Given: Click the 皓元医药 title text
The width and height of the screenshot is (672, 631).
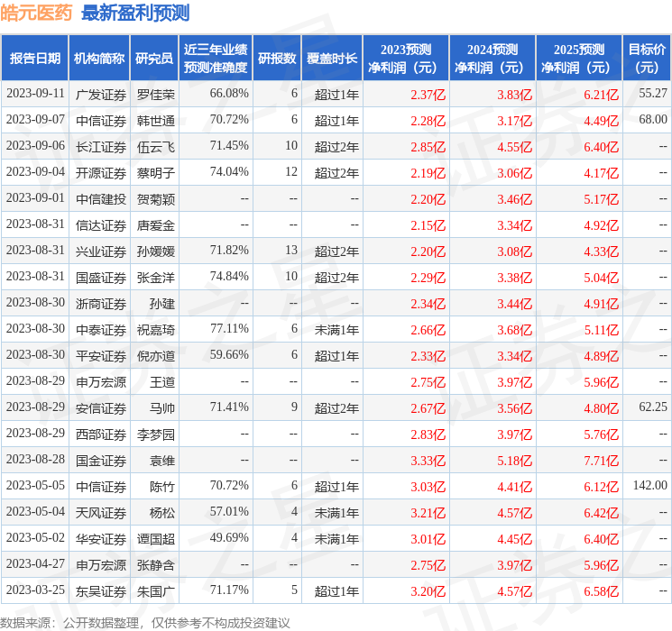Looking at the screenshot, I should [x=36, y=13].
